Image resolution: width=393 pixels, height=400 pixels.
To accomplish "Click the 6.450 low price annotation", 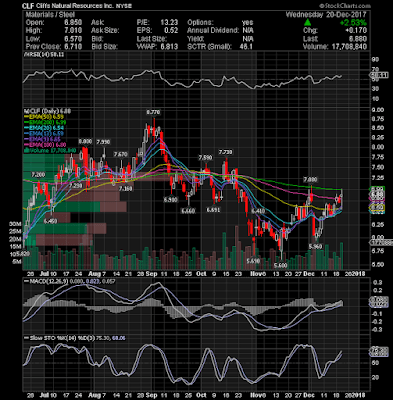I will click(51, 221).
